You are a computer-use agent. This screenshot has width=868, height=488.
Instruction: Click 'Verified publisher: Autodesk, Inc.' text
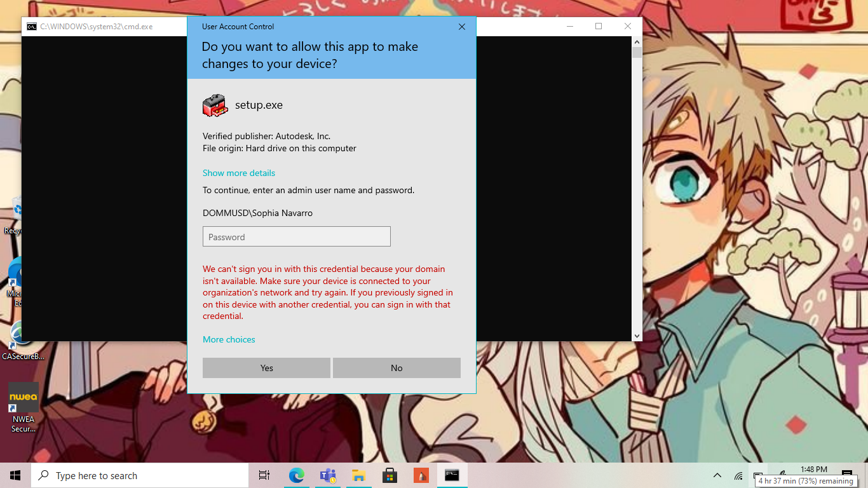click(266, 136)
